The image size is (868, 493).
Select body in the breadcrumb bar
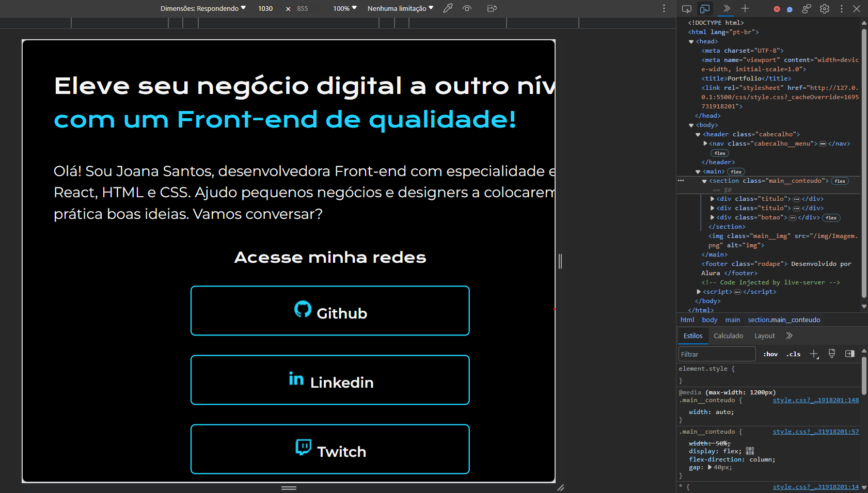point(709,320)
